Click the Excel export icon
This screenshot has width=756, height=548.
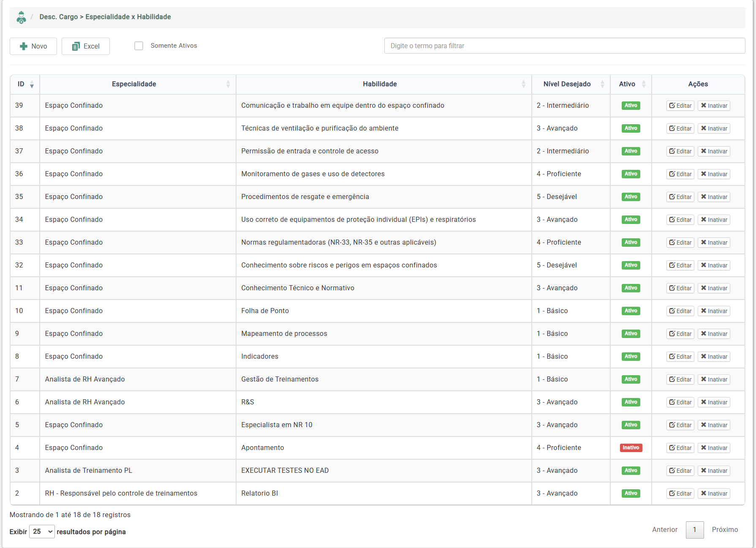click(x=76, y=46)
